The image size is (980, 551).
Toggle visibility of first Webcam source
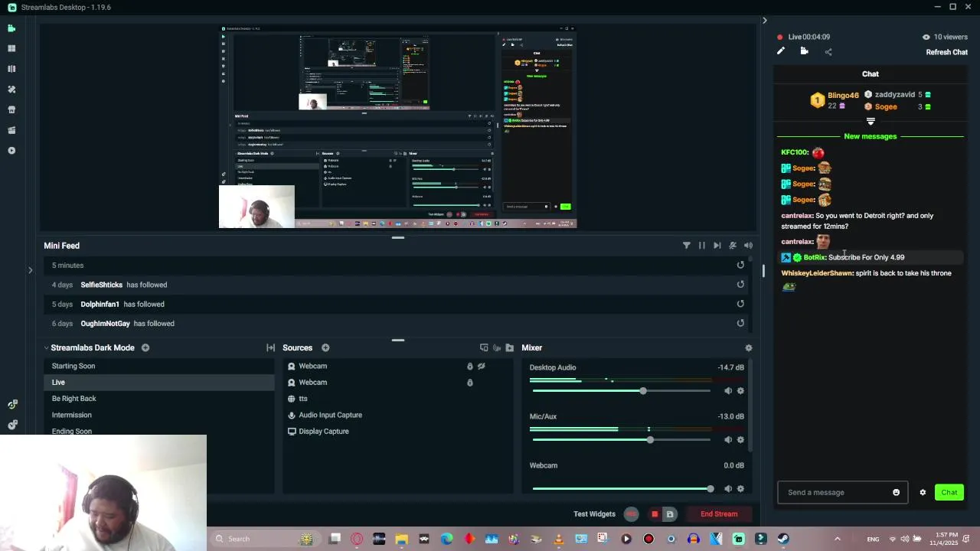pos(481,366)
